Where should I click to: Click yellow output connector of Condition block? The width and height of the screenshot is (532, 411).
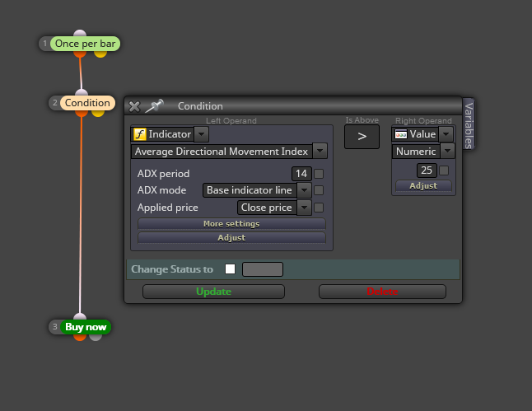tap(98, 114)
